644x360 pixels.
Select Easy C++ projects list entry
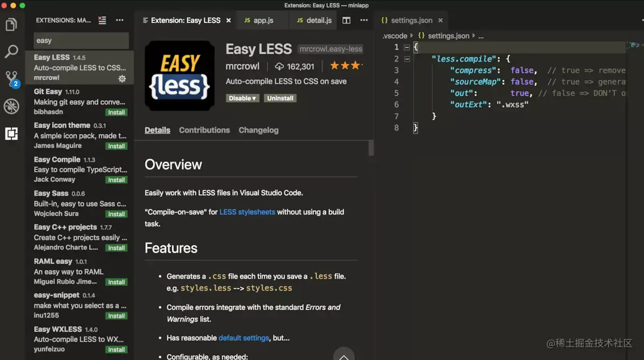(x=79, y=237)
